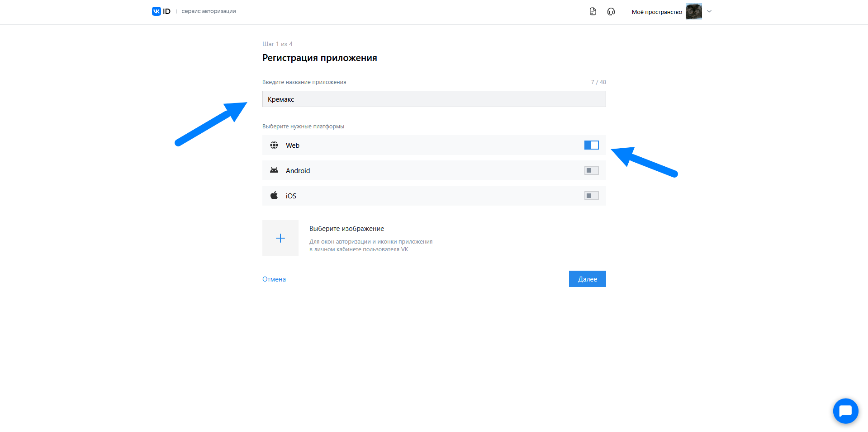Click the "Далее" button

click(587, 279)
